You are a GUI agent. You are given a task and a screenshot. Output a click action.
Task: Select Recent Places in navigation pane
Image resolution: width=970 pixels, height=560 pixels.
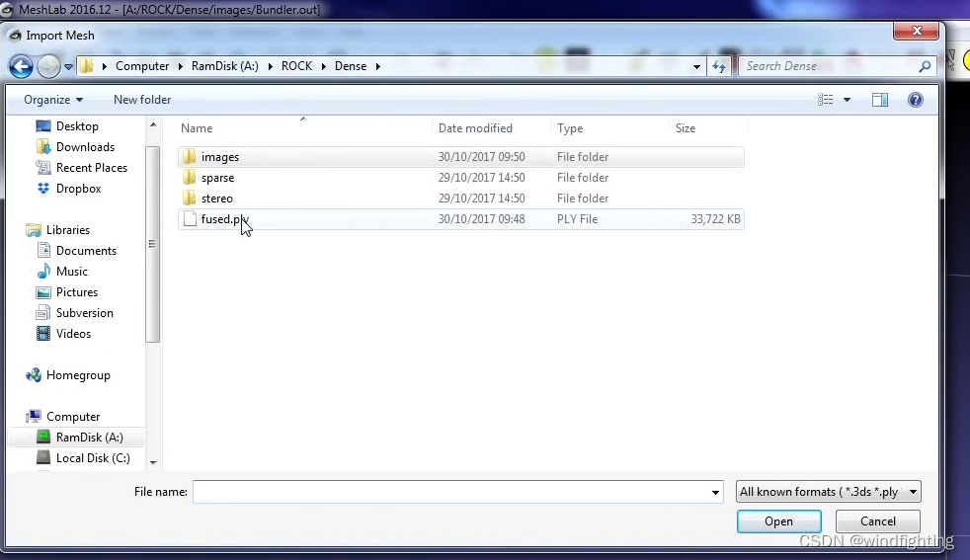click(x=91, y=168)
